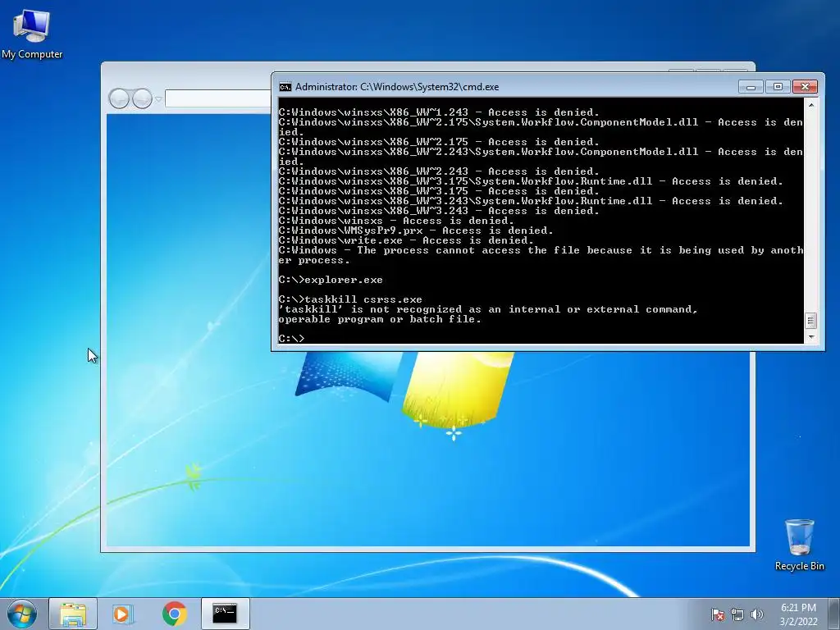Image resolution: width=840 pixels, height=630 pixels.
Task: Open the My Computer desktop icon
Action: point(32,33)
